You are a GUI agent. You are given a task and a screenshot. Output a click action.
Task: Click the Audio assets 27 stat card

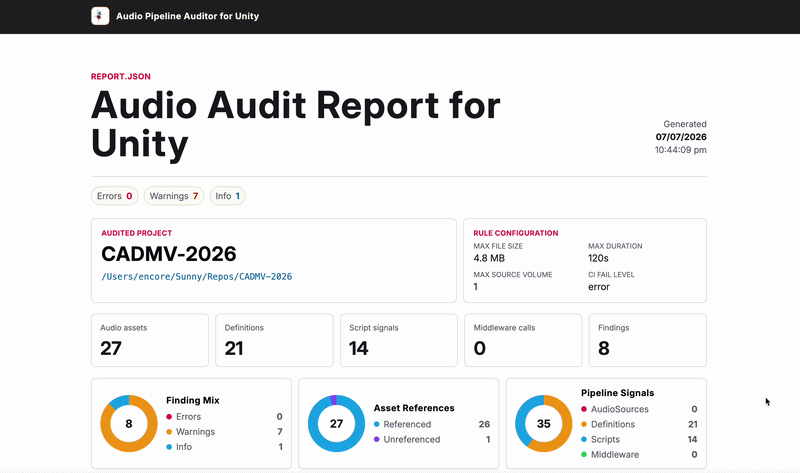pyautogui.click(x=150, y=340)
